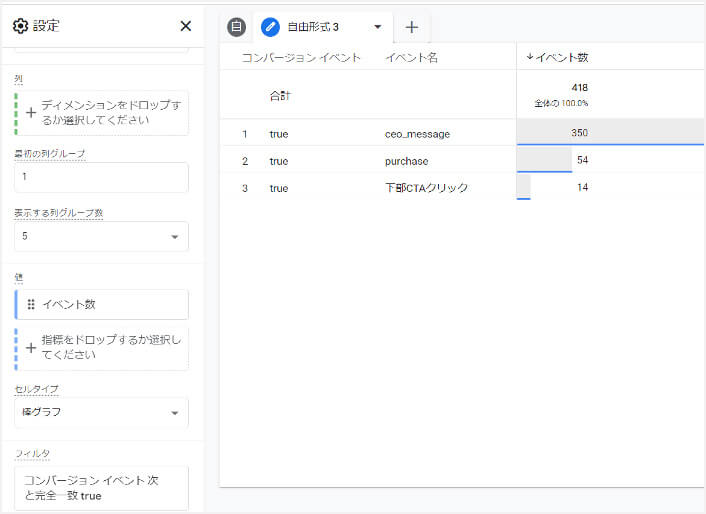706x514 pixels.
Task: Click the value 14 bar cell
Action: pos(610,187)
